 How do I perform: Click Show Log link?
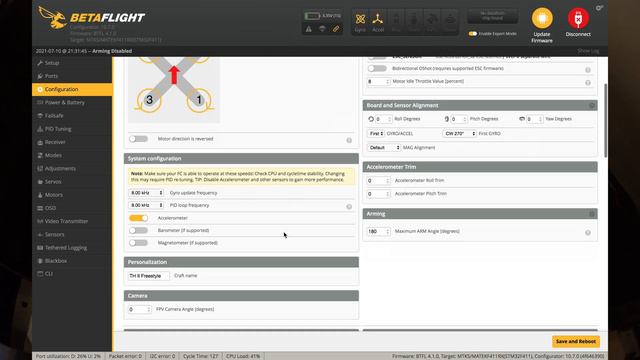click(x=588, y=51)
